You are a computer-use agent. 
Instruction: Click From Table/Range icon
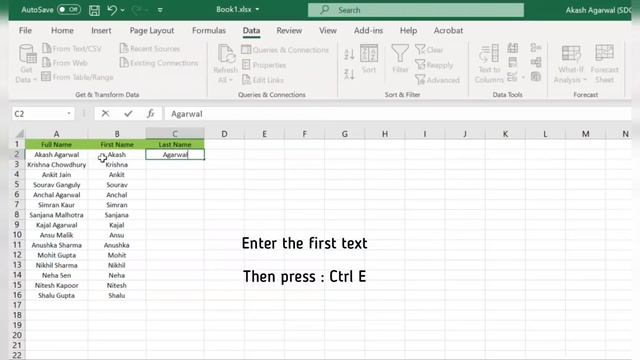click(x=46, y=76)
